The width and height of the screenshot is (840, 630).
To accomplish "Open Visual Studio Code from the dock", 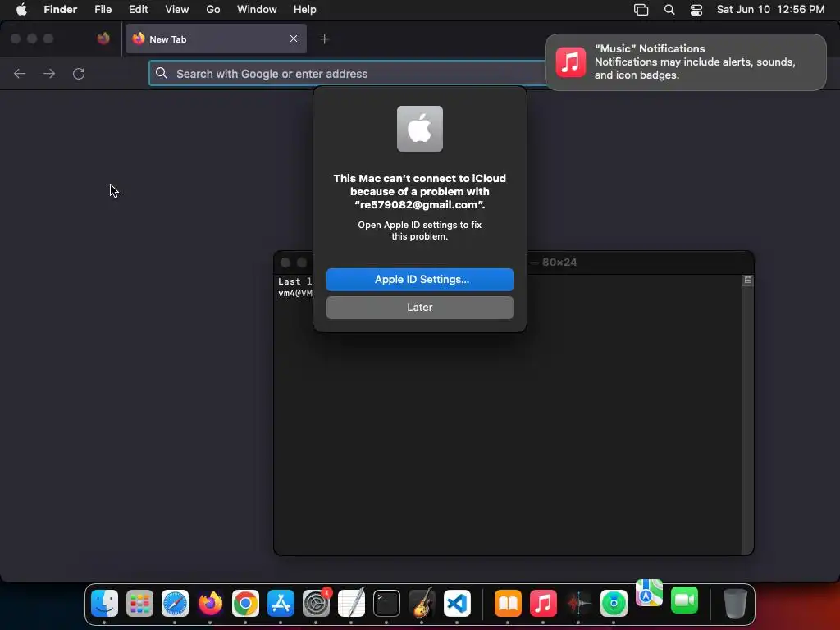I will (457, 603).
